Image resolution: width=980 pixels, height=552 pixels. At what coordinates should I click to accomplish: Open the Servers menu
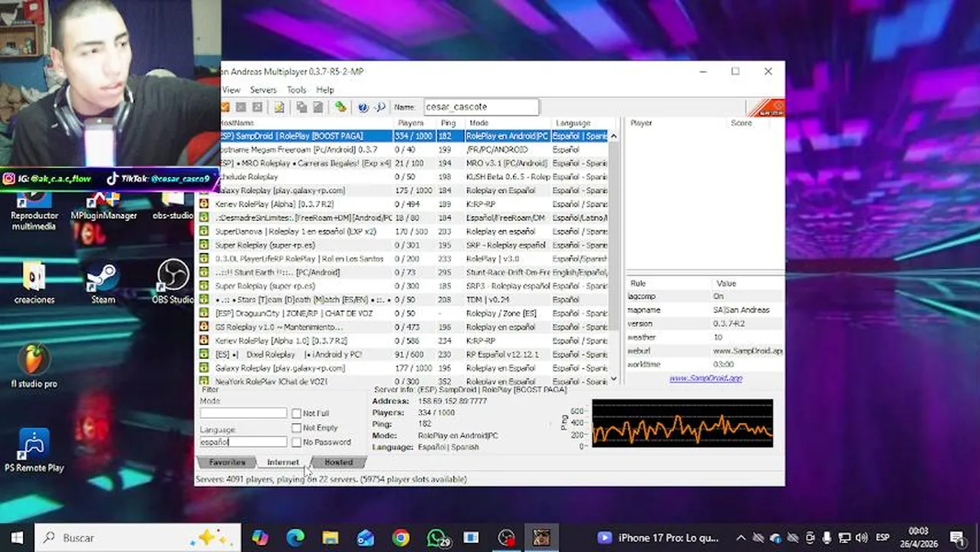point(263,90)
